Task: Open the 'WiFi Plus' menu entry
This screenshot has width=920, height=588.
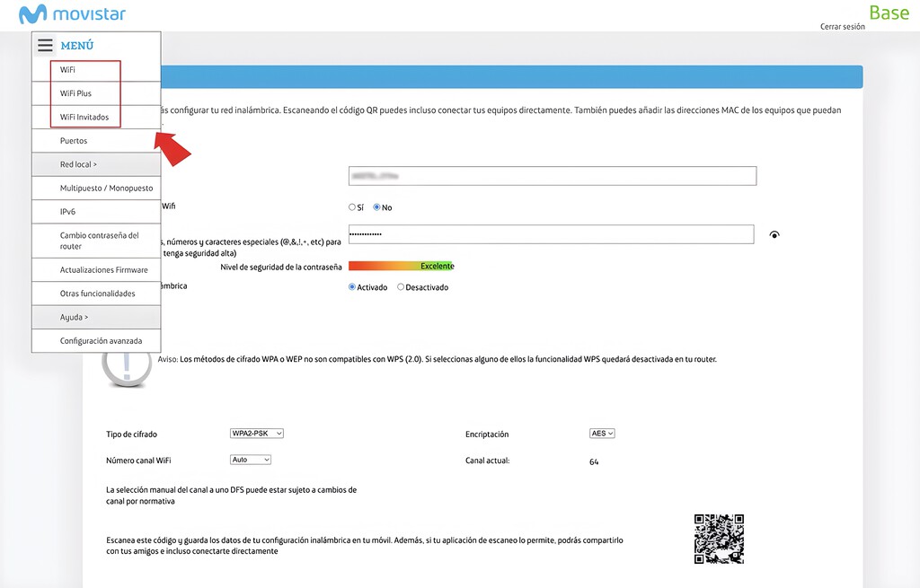Action: point(76,93)
